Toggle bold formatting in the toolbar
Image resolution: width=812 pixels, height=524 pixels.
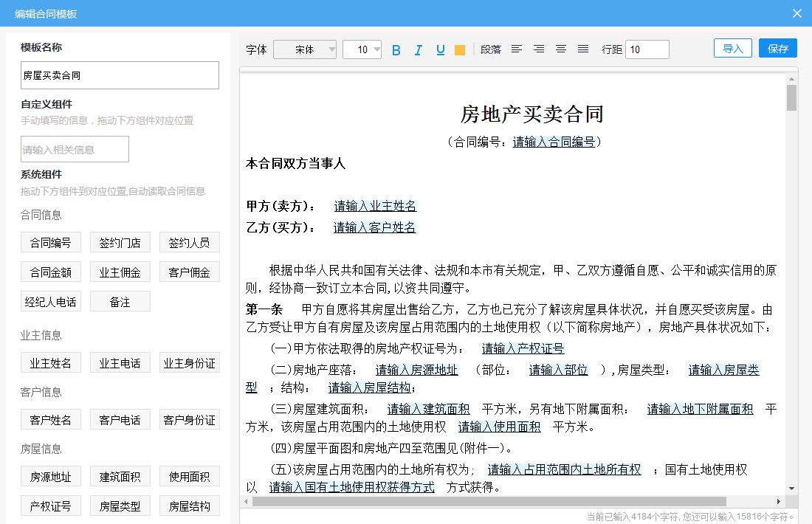[396, 49]
